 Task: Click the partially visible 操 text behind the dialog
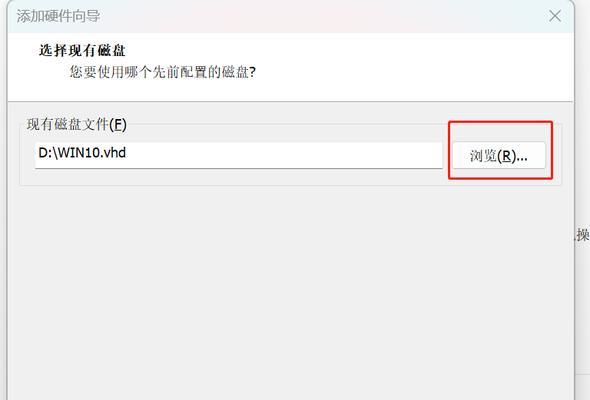click(582, 235)
